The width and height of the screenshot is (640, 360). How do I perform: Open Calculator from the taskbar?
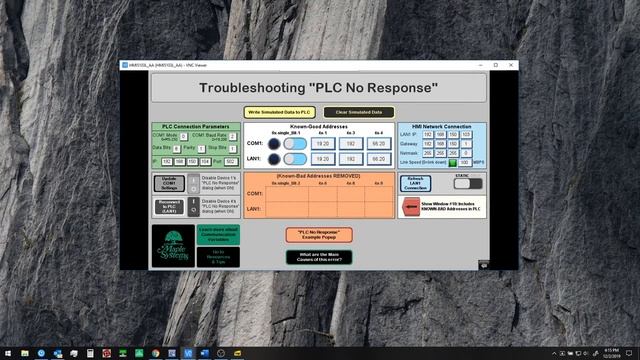(90, 353)
